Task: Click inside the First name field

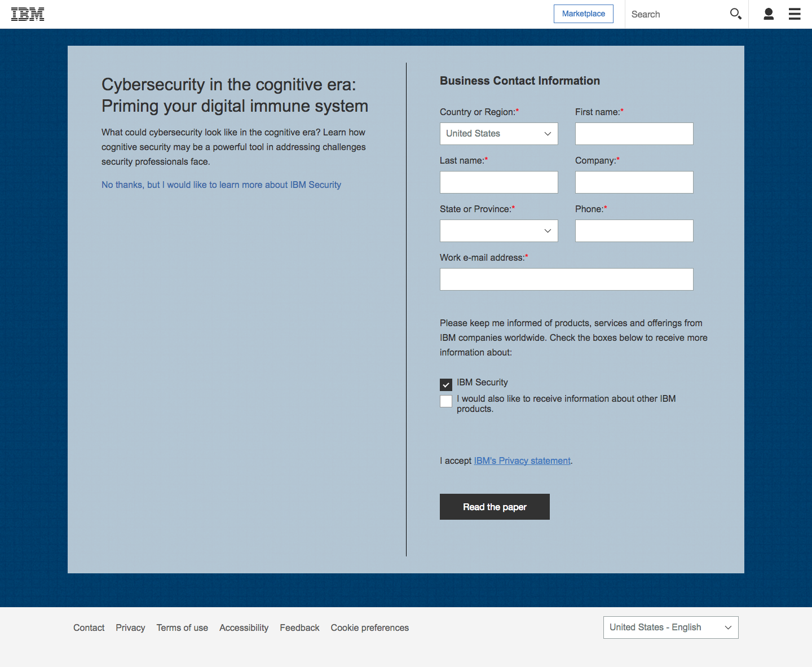Action: pos(634,133)
